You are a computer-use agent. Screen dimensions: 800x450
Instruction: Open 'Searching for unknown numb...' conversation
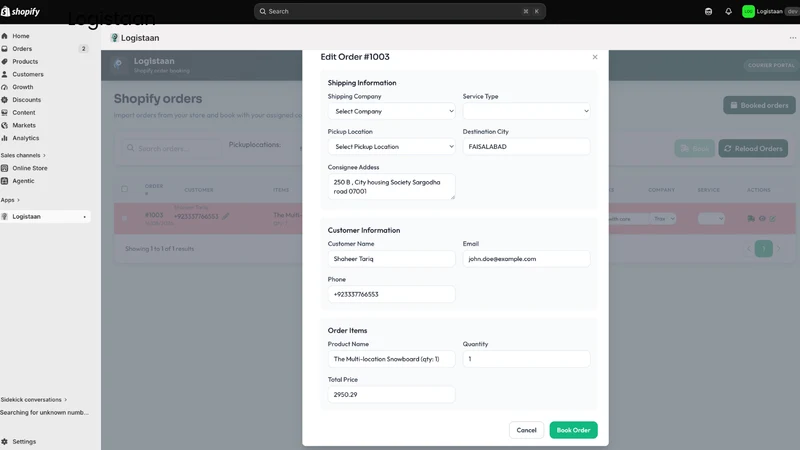point(44,412)
